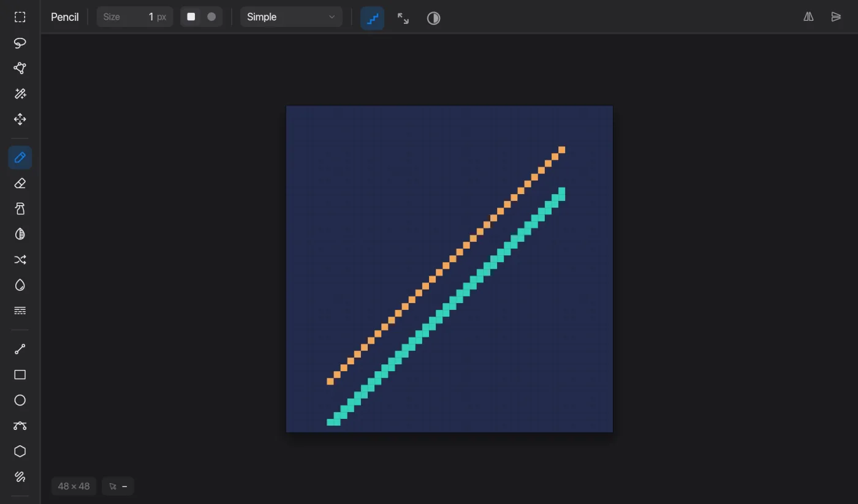Set brush shape to square

(x=191, y=17)
